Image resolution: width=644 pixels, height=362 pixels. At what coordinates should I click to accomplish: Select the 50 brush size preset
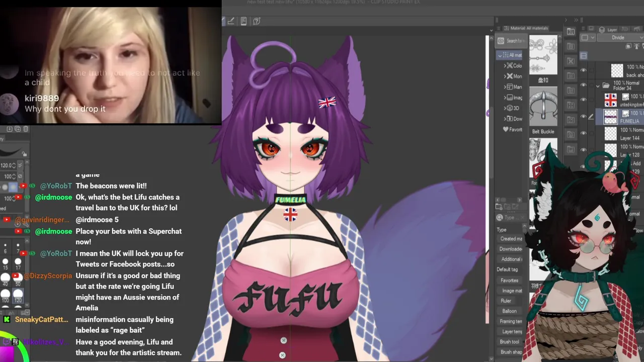point(18,279)
